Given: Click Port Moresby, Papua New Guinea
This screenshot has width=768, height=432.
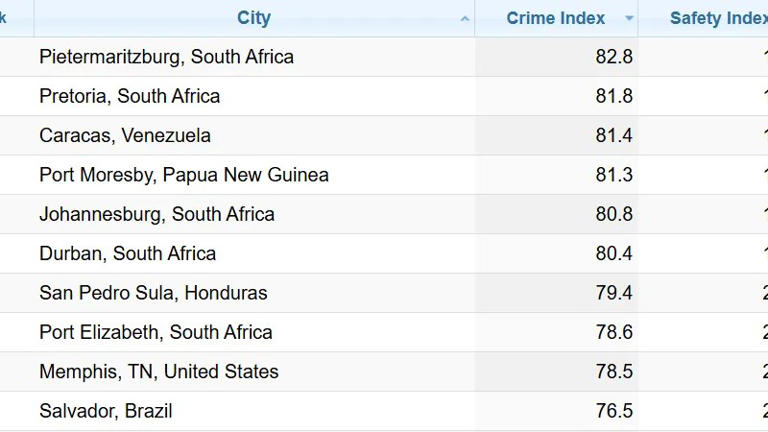Looking at the screenshot, I should pyautogui.click(x=184, y=175).
